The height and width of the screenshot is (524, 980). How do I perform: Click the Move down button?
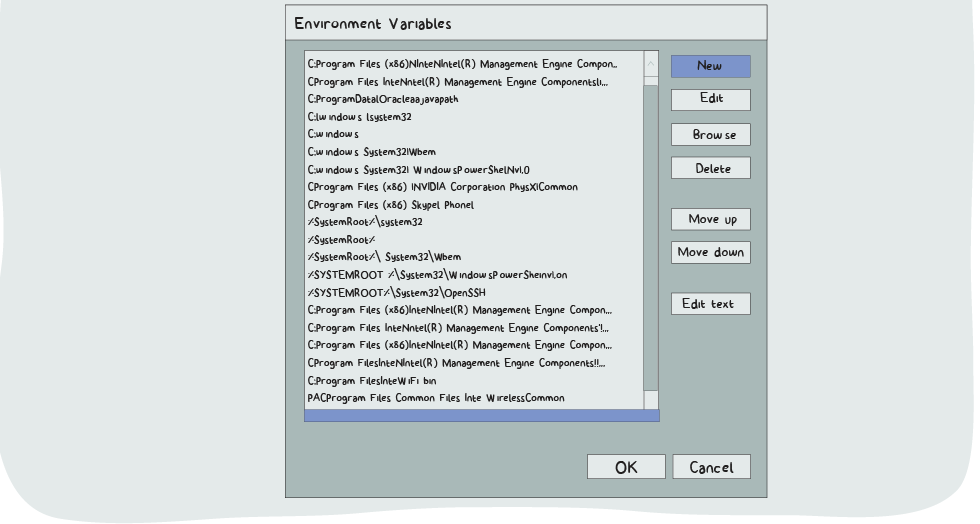pos(710,252)
